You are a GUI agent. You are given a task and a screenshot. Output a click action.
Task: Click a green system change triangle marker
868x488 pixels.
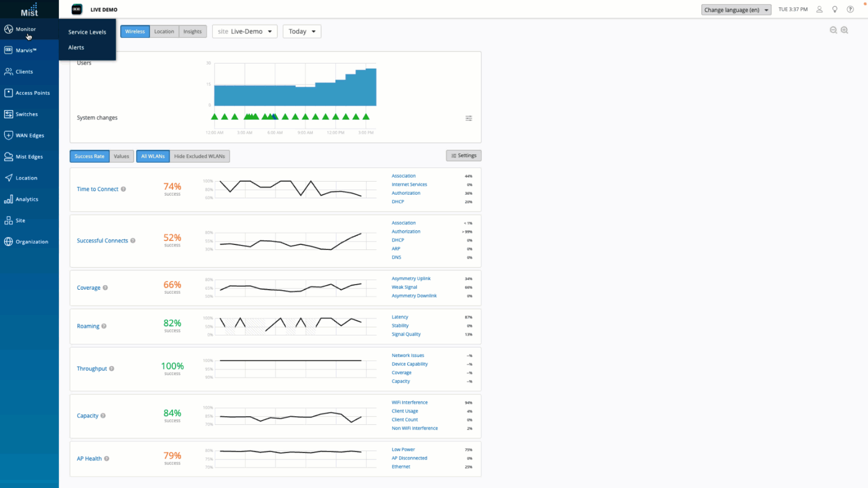tap(214, 117)
